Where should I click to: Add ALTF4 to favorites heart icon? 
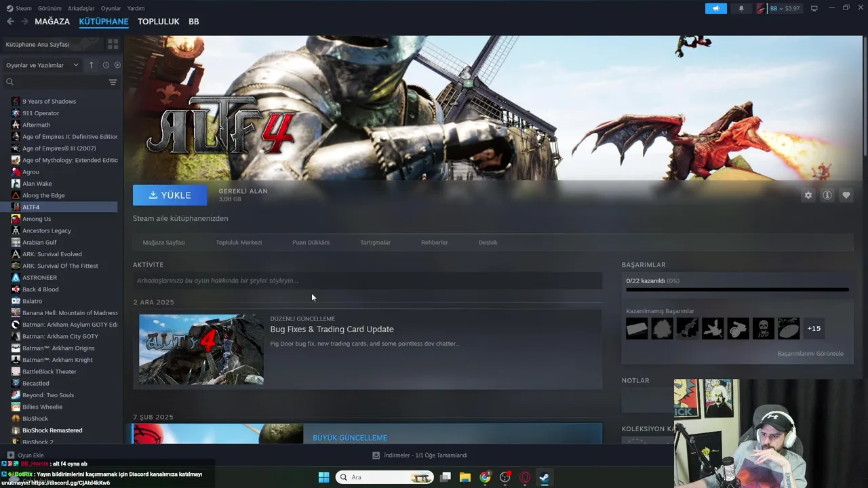click(x=846, y=195)
